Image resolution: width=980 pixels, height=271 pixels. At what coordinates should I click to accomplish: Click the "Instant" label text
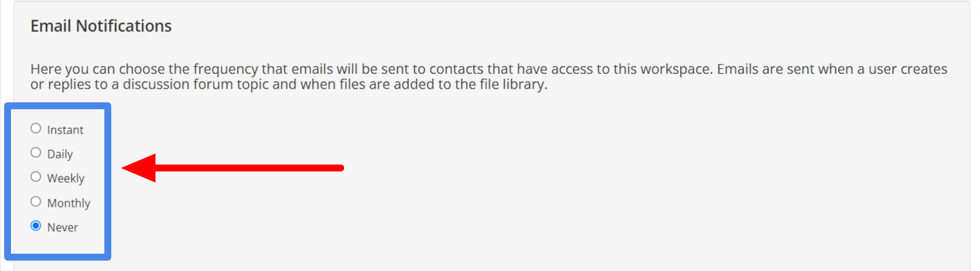click(65, 130)
